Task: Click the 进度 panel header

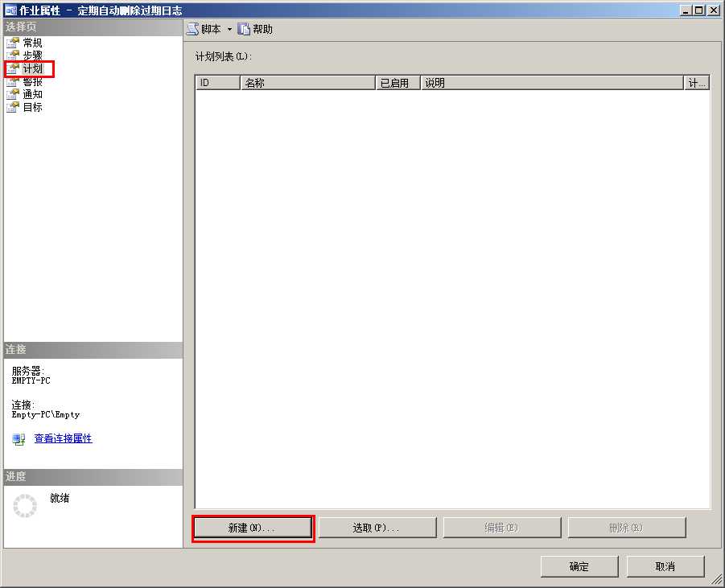Action: pos(93,477)
